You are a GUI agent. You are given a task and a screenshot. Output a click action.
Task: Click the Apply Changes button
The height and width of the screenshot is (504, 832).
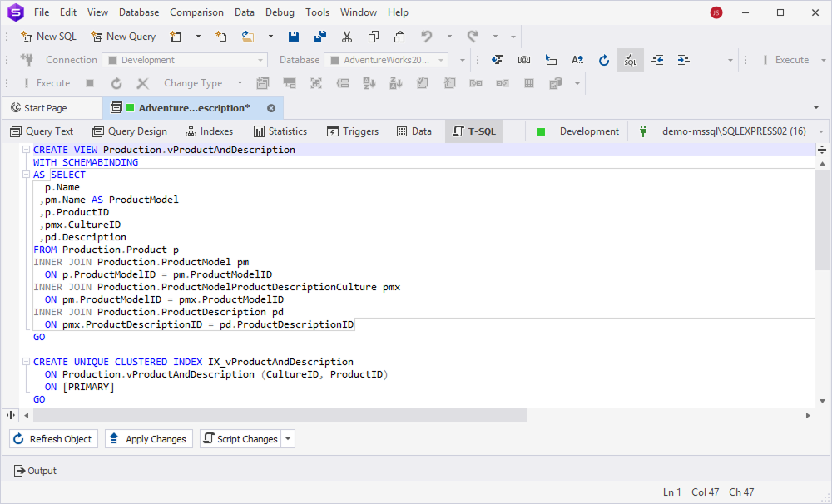(x=149, y=439)
